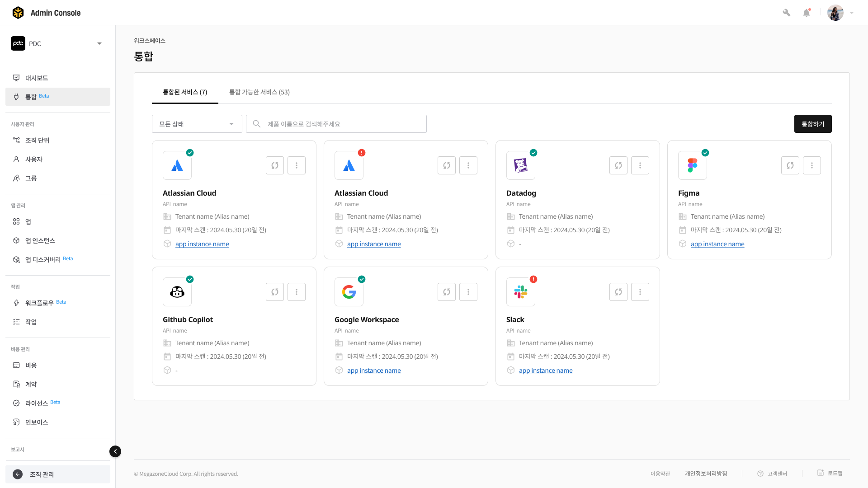Click the wrench settings icon in header

(x=787, y=13)
